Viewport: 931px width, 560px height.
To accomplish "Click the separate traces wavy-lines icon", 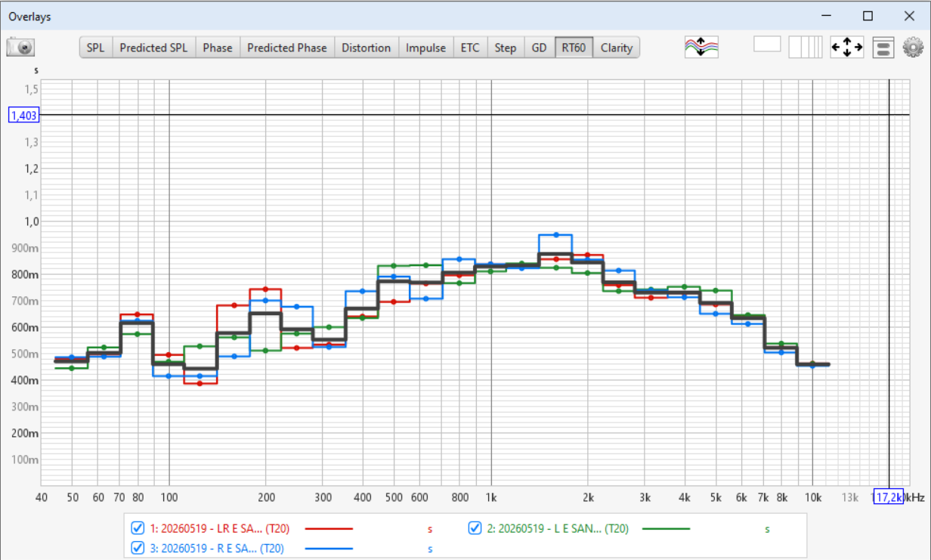I will pos(701,48).
